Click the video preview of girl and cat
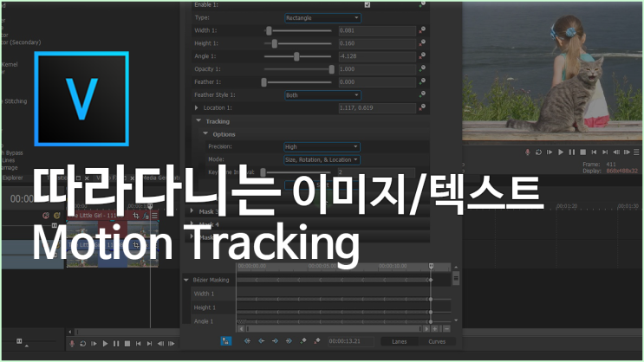Screen dimensions: 644x362 pyautogui.click(x=551, y=71)
